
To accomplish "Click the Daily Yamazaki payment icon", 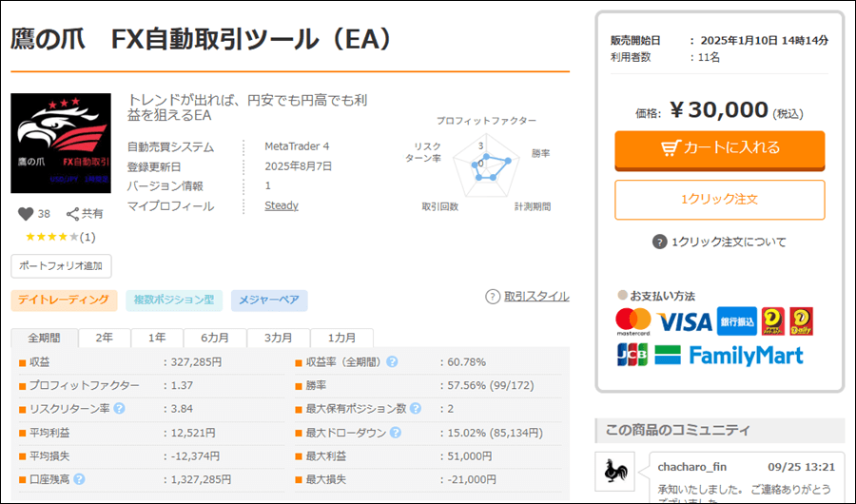I will point(801,321).
